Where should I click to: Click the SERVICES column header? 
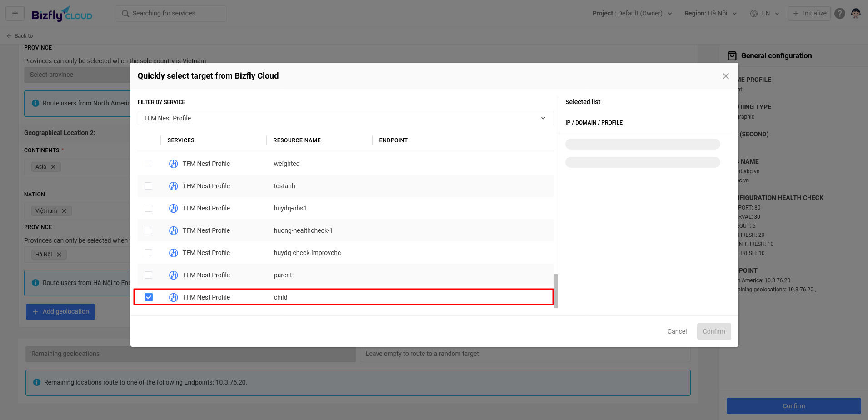pos(181,140)
